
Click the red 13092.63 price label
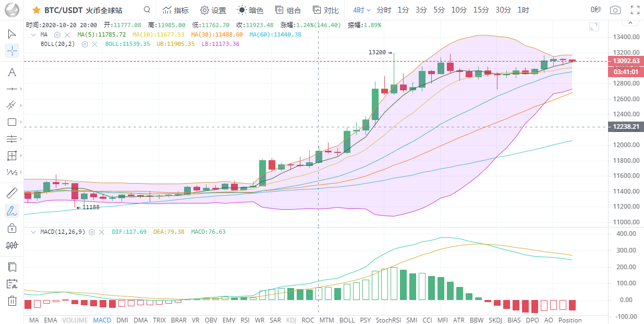click(625, 62)
